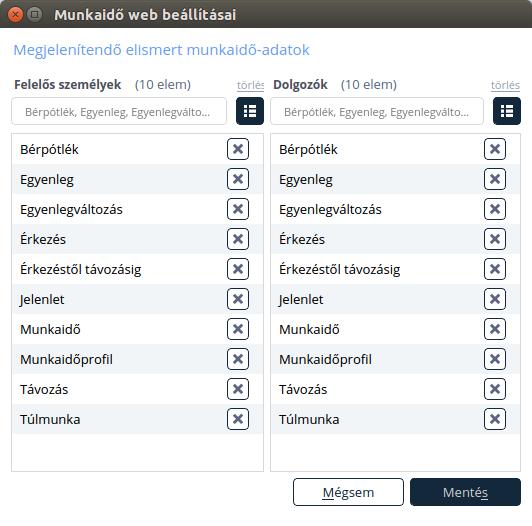Screen dimensions: 532x526
Task: Click törlés link above Felelős személyek
Action: [250, 85]
